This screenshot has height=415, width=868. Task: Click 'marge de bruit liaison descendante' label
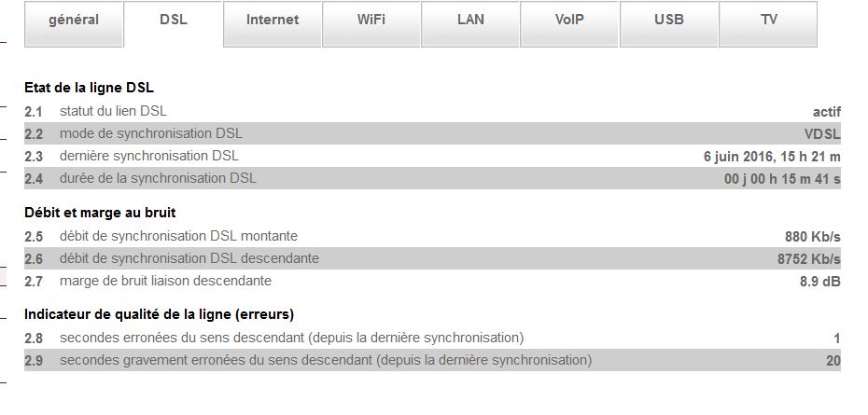165,281
